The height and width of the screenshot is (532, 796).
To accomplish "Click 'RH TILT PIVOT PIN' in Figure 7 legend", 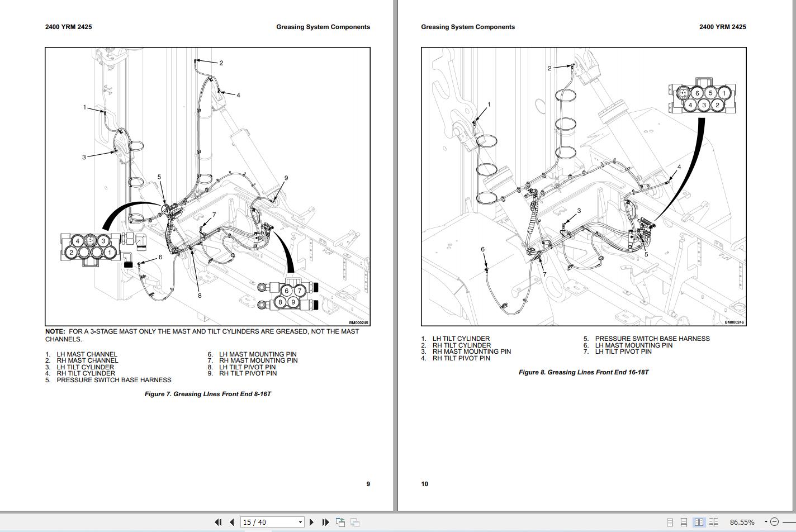I will click(248, 373).
